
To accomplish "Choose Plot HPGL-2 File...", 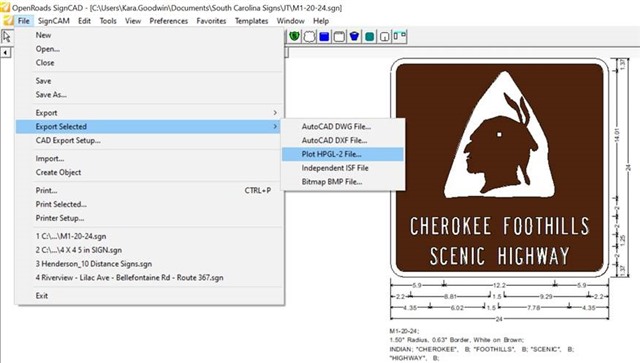I will [x=343, y=154].
